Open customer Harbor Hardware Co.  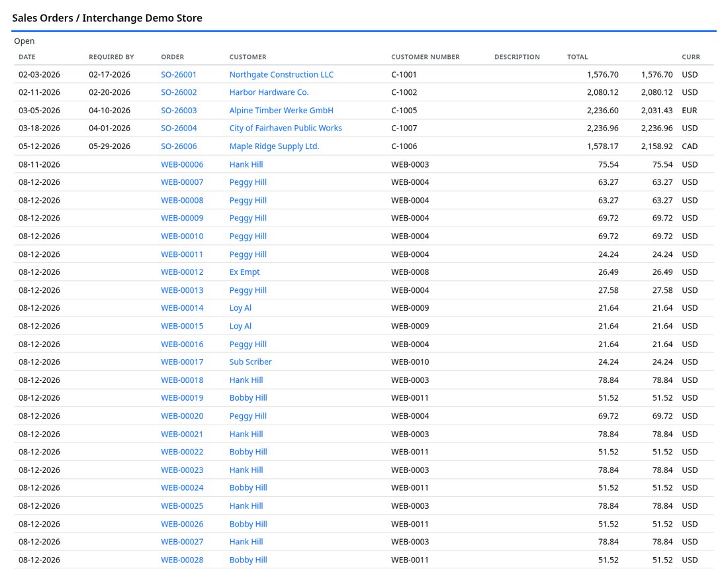269,92
